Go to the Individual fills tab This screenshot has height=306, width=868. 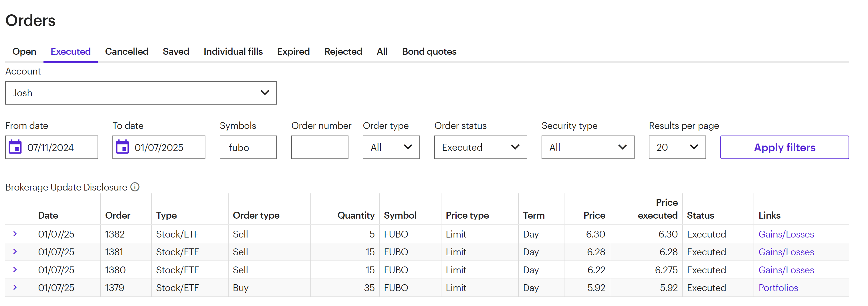click(x=233, y=52)
